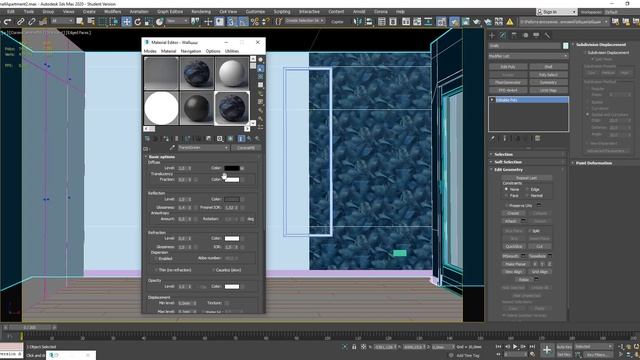Open the Hierarchy panel icon
This screenshot has height=360, width=640.
(x=514, y=36)
